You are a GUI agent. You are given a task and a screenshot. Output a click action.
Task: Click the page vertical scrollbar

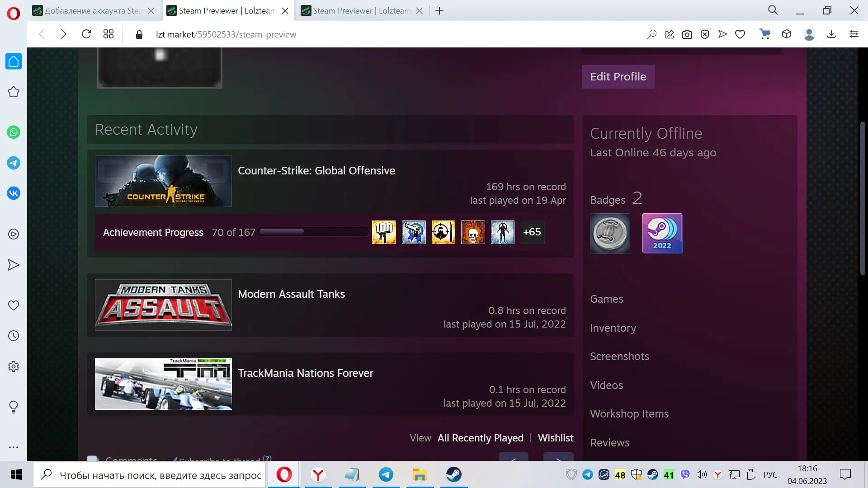click(863, 198)
